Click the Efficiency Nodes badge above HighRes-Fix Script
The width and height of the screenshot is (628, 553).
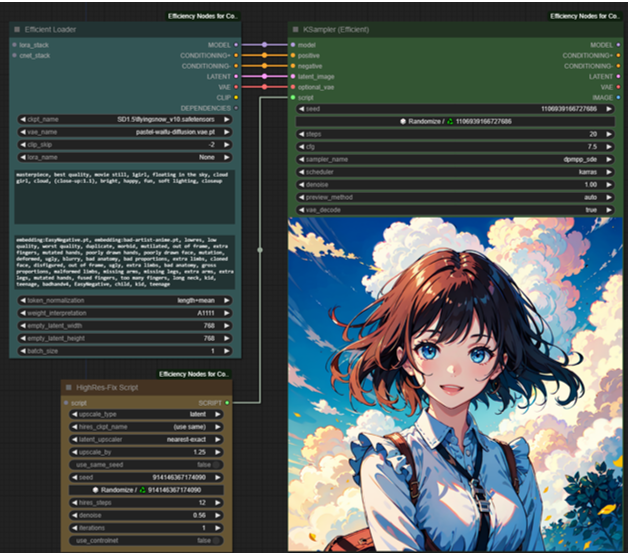click(195, 374)
